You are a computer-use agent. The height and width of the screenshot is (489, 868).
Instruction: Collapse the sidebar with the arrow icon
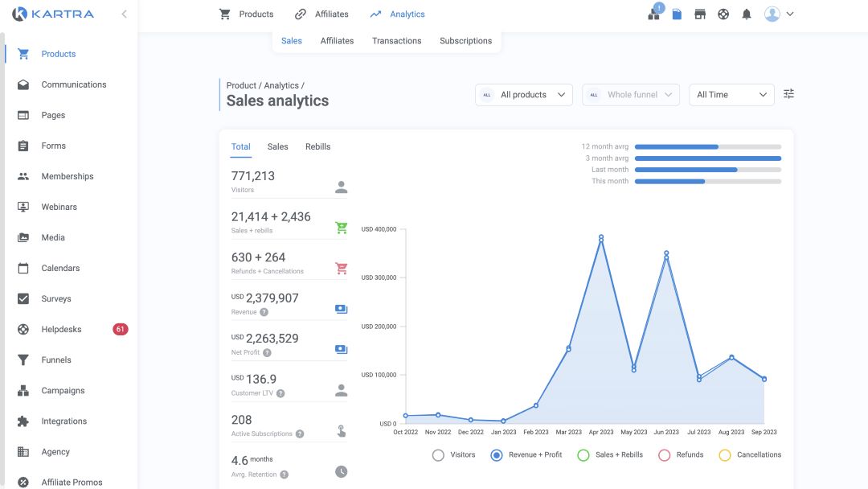point(124,14)
